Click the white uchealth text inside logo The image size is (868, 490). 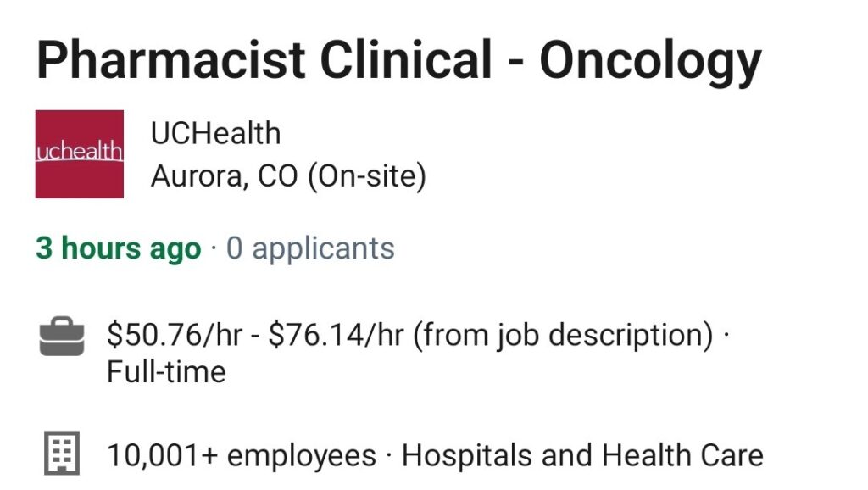coord(79,151)
